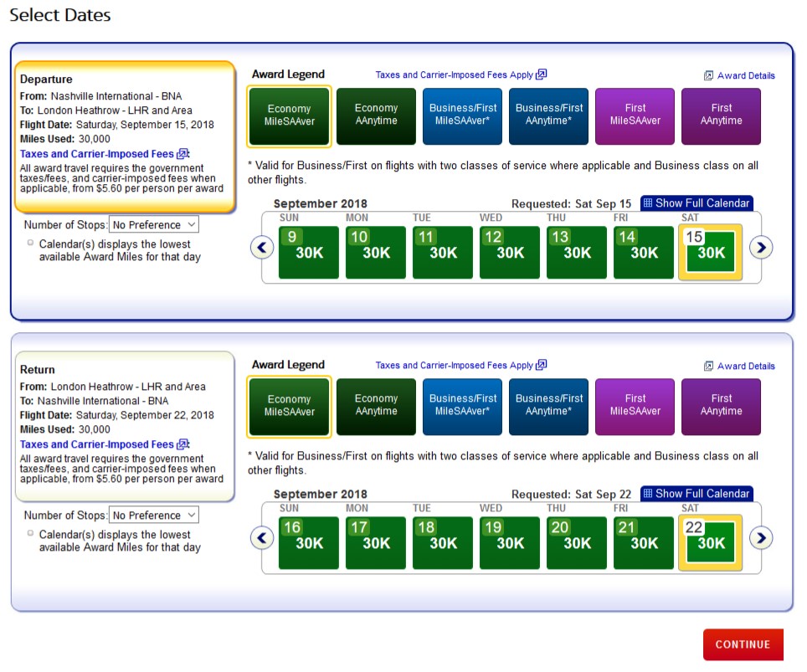
Task: Show Full Calendar for Return
Action: point(696,494)
